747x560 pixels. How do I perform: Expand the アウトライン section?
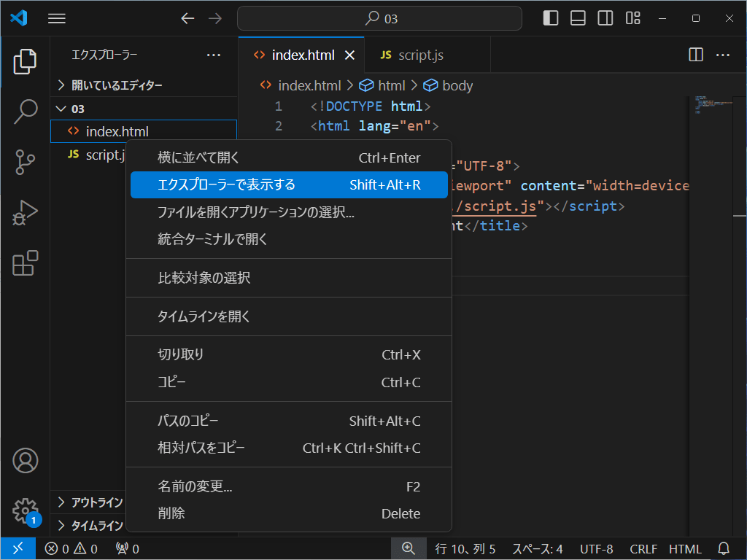(88, 502)
